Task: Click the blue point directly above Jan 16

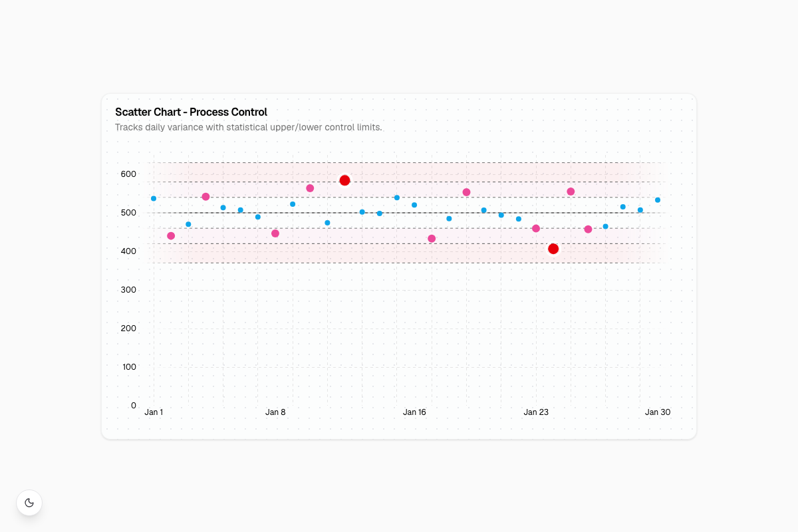Action: (414, 205)
